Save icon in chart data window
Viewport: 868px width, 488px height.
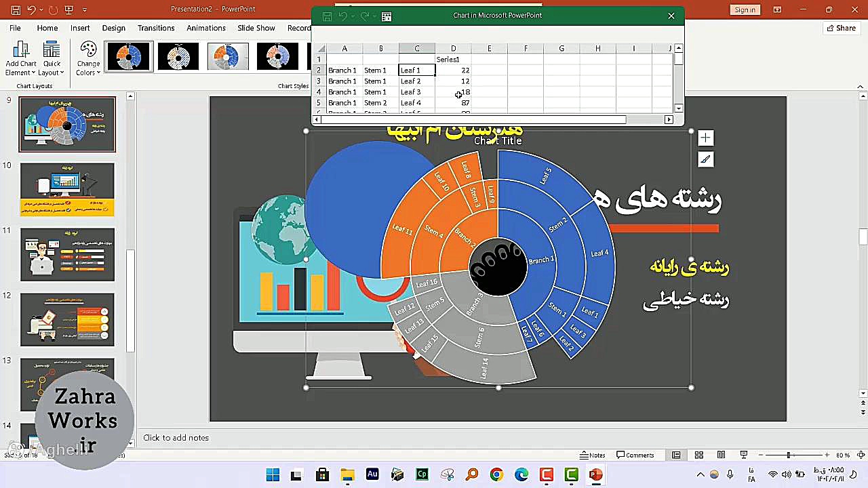[327, 16]
